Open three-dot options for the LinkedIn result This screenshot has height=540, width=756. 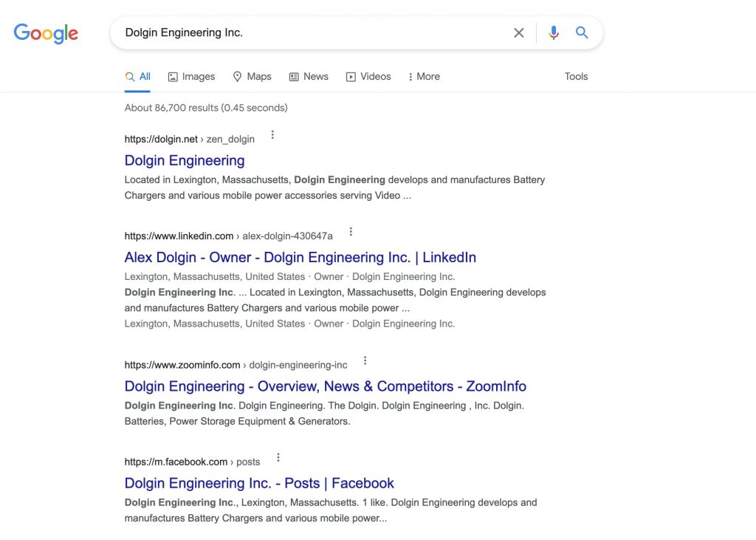[351, 232]
